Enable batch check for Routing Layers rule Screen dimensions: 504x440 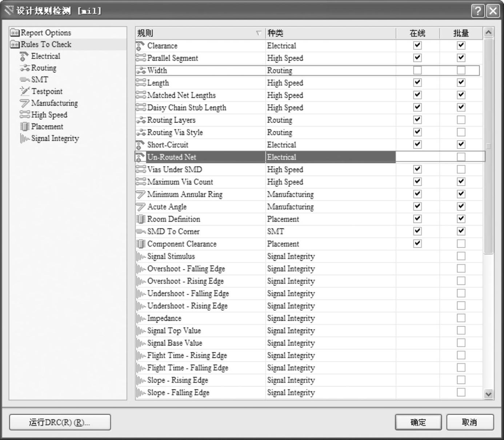point(461,120)
